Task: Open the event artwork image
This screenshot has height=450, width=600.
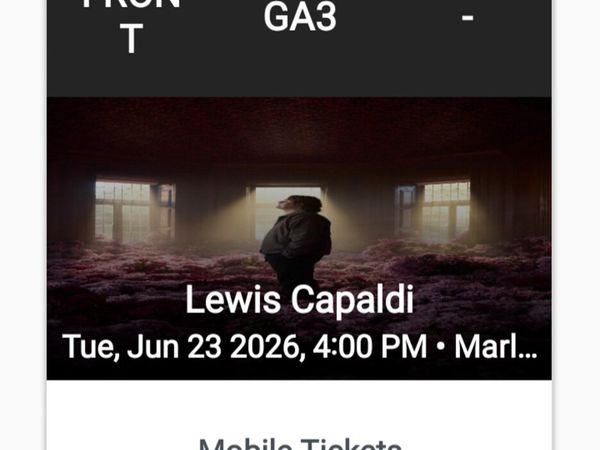Action: 299,238
